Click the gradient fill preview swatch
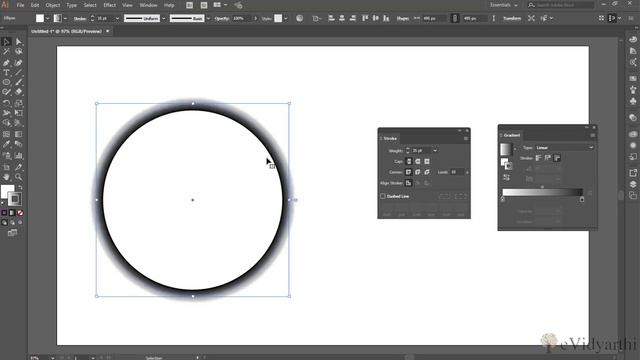Viewport: 640px width, 360px height. coord(506,149)
